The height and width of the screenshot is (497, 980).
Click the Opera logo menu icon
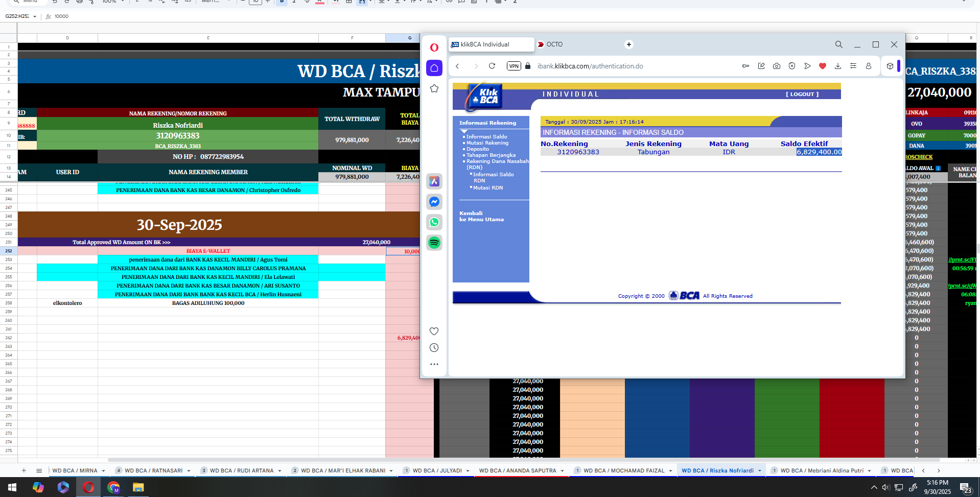click(x=434, y=48)
